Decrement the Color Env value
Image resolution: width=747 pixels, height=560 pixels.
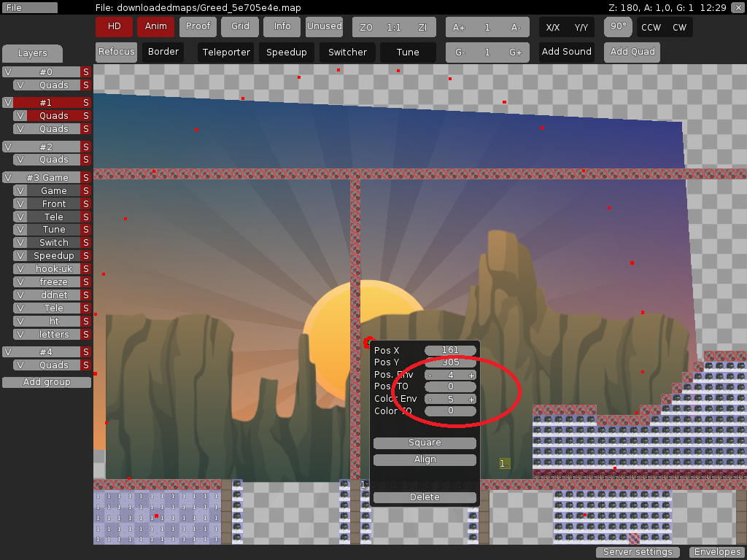tap(430, 400)
